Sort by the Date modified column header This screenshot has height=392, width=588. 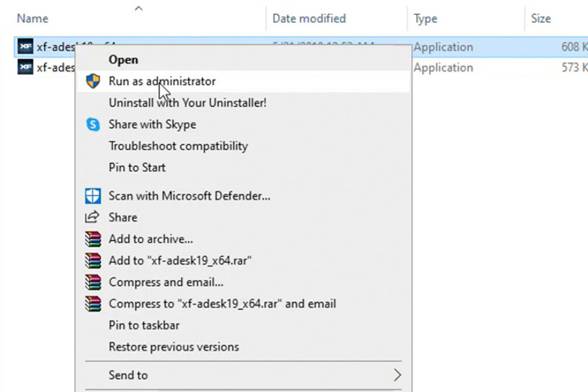pyautogui.click(x=309, y=18)
